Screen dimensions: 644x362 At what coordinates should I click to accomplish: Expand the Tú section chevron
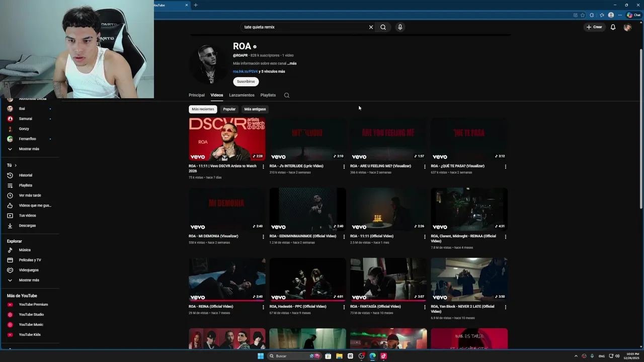point(16,165)
